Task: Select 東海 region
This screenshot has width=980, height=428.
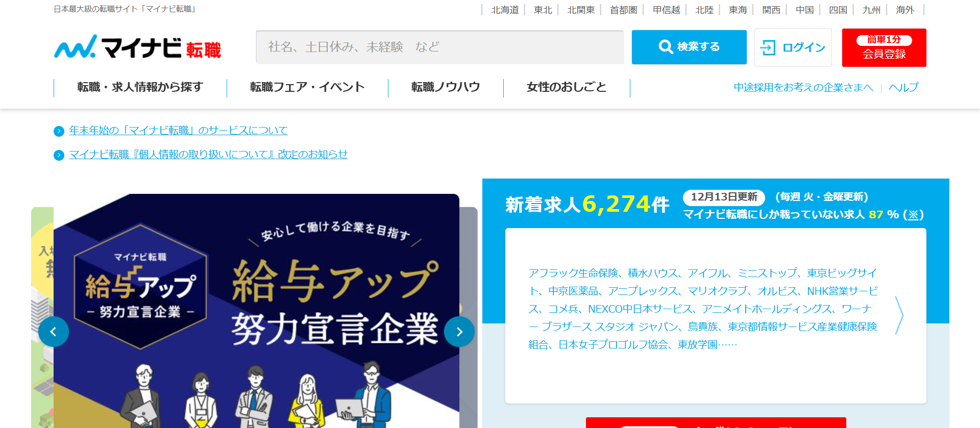Action: (x=738, y=10)
